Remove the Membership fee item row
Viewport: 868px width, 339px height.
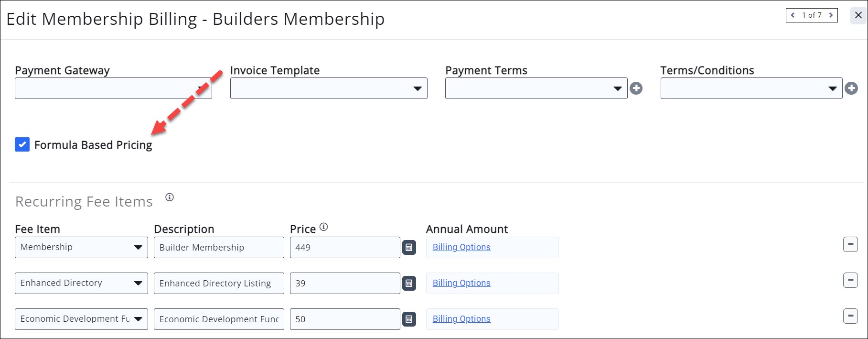[850, 244]
